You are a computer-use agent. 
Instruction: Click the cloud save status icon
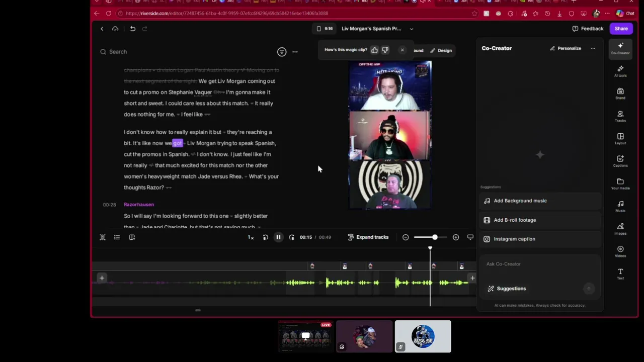click(x=115, y=29)
